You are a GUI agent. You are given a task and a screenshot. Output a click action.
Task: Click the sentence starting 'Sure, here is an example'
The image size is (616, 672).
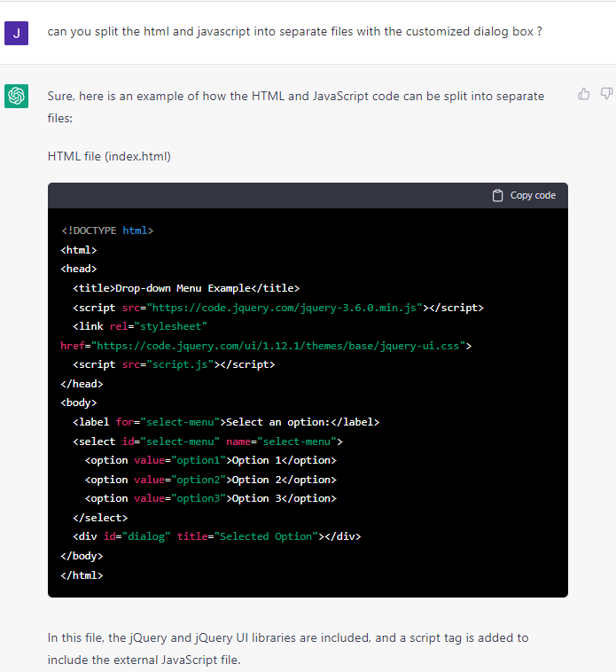[295, 107]
